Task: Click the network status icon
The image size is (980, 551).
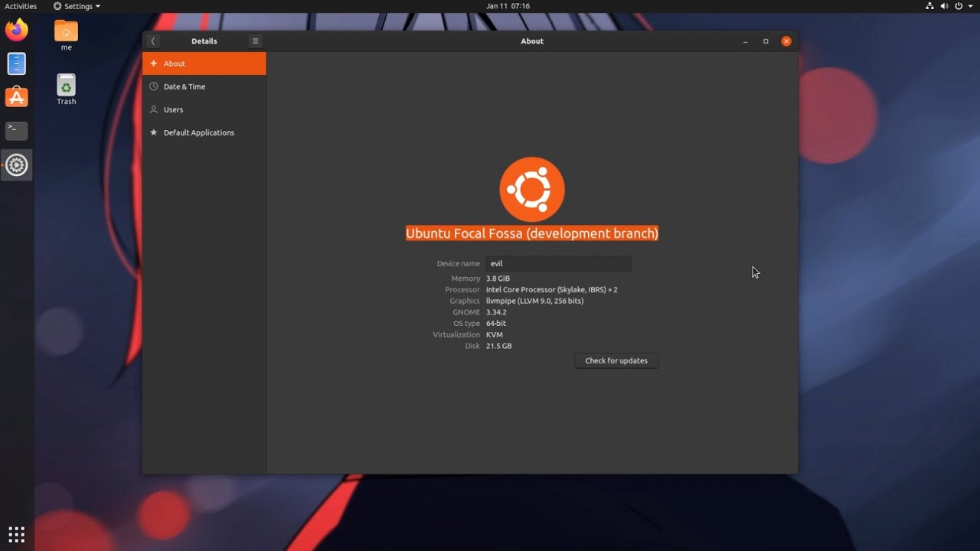Action: click(x=929, y=6)
